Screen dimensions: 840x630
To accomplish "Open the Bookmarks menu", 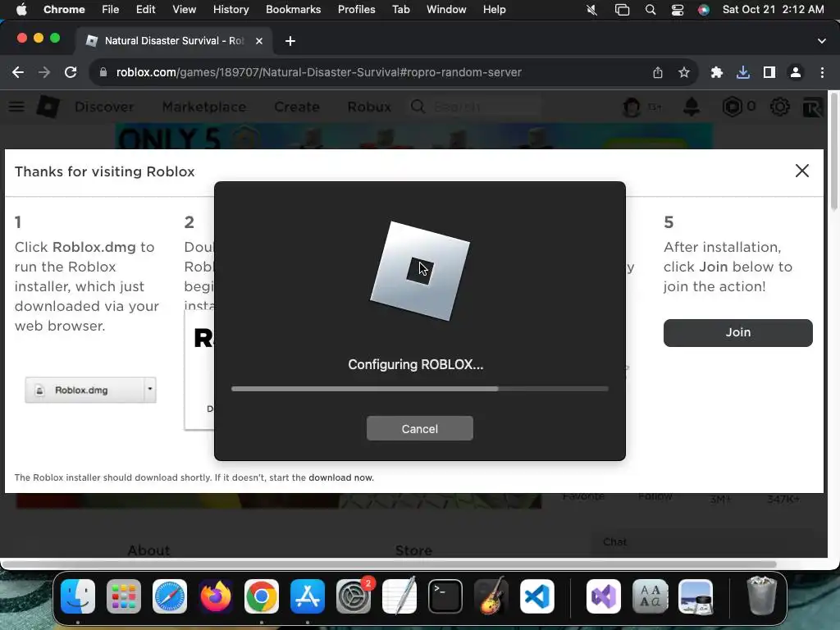I will tap(293, 10).
